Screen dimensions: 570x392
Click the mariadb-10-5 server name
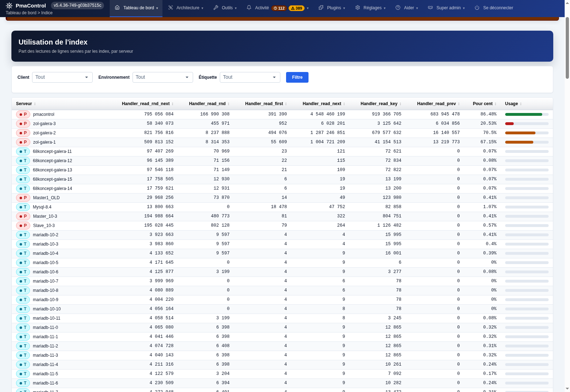pyautogui.click(x=46, y=263)
